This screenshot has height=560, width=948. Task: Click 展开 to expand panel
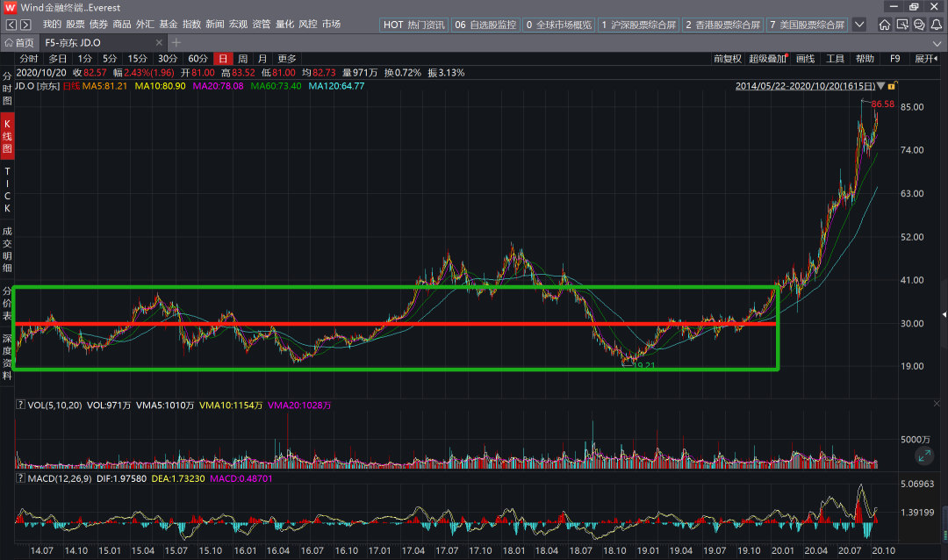[926, 59]
